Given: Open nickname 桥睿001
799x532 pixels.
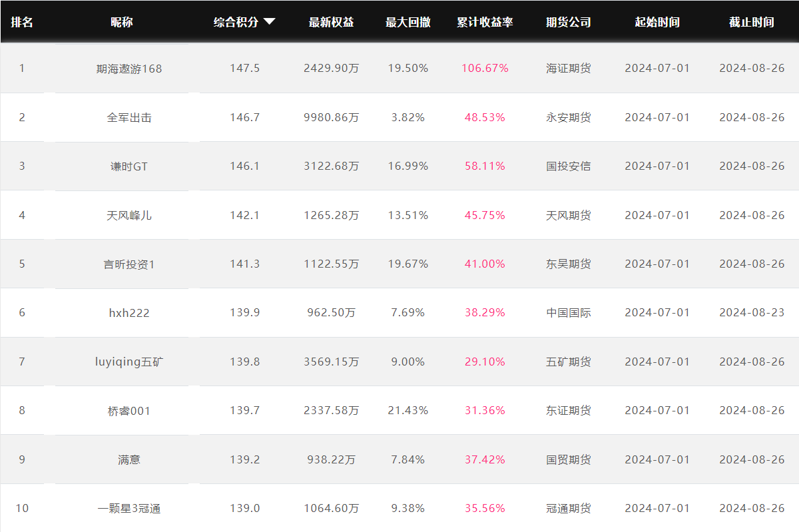Looking at the screenshot, I should tap(129, 411).
